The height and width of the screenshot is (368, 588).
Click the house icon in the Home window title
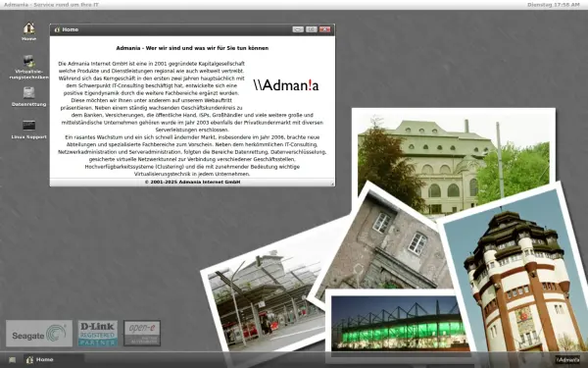point(57,29)
